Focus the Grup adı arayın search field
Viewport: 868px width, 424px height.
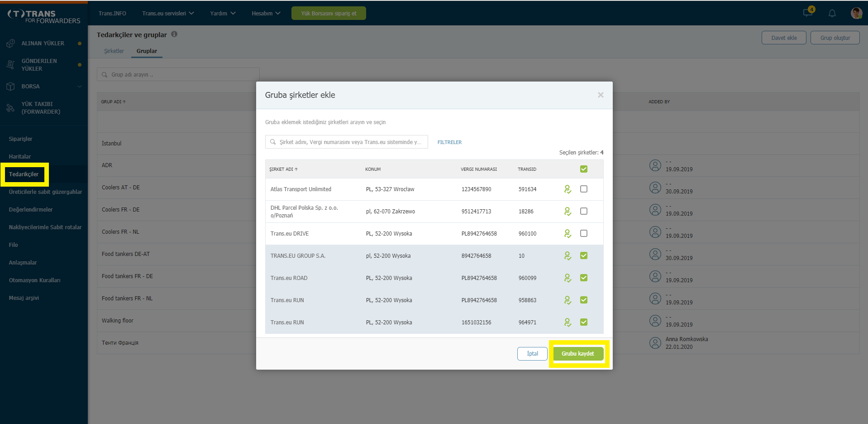[x=178, y=75]
